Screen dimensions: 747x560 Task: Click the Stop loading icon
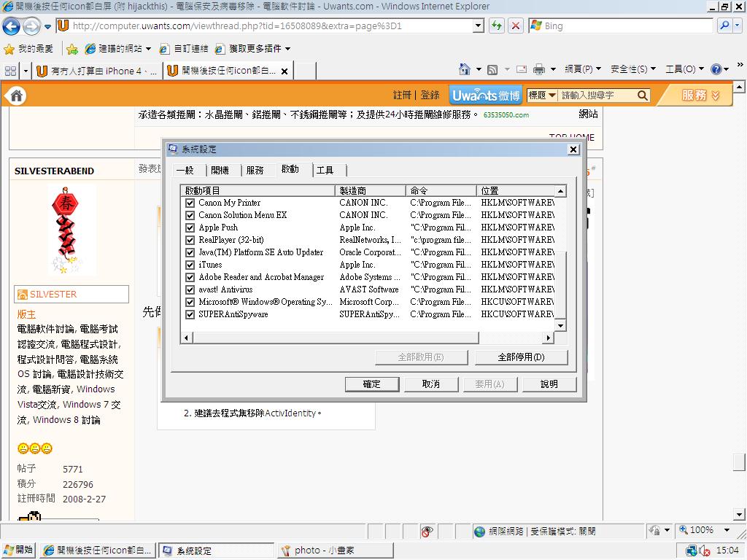(x=516, y=26)
